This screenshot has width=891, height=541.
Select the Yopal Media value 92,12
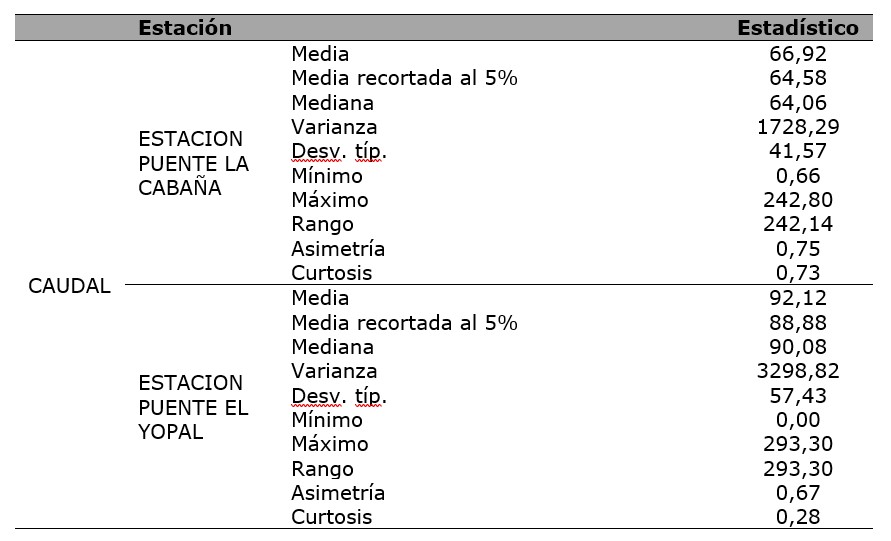(x=798, y=298)
